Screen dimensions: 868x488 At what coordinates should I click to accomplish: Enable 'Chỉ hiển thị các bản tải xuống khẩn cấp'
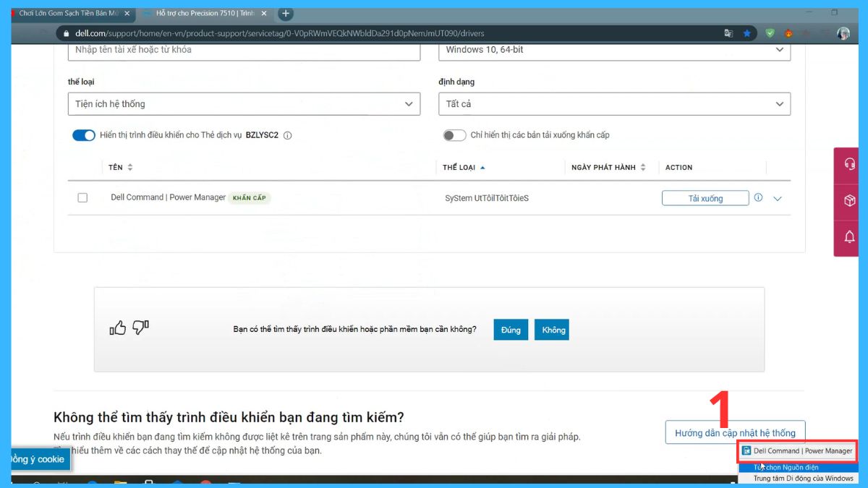pyautogui.click(x=454, y=135)
